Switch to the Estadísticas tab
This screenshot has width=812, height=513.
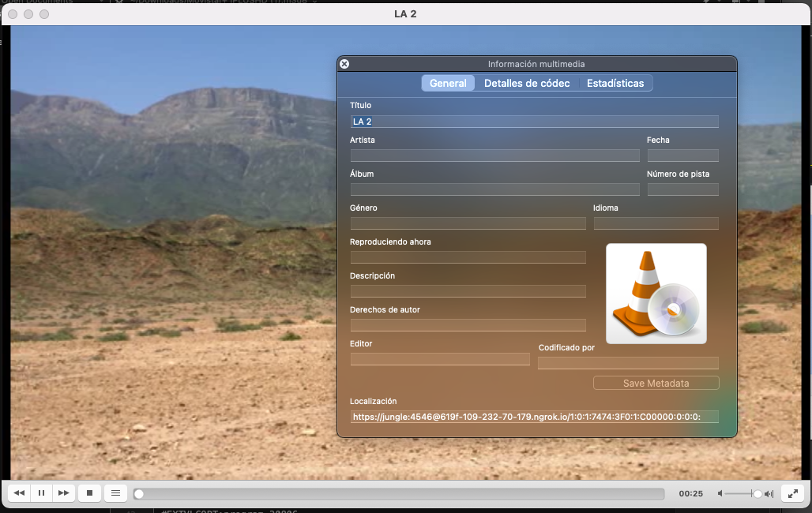click(x=615, y=83)
